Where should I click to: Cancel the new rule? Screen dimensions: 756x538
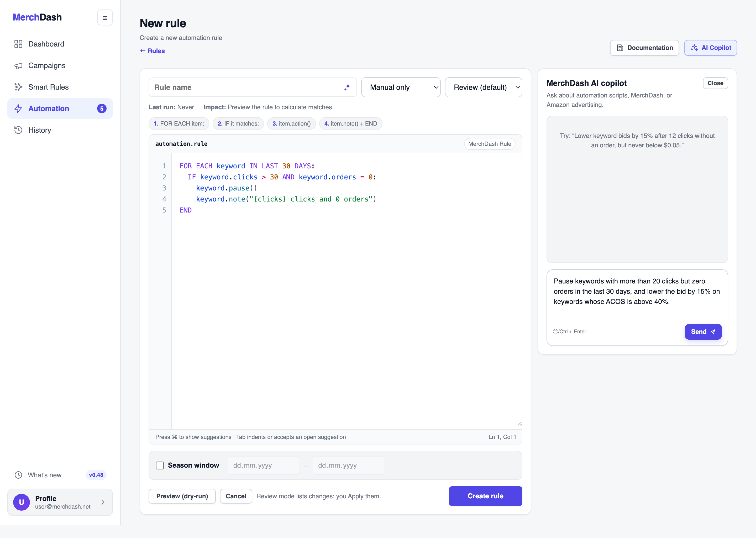coord(236,496)
